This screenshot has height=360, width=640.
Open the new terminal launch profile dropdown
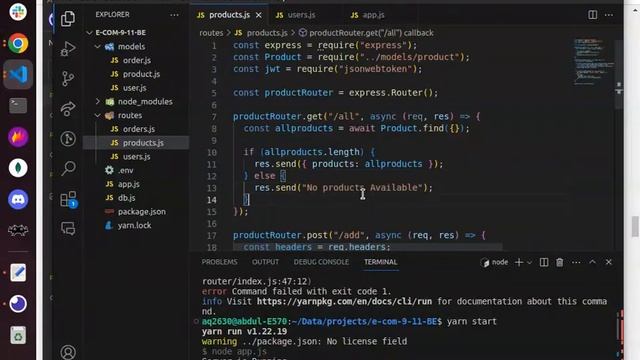click(529, 262)
